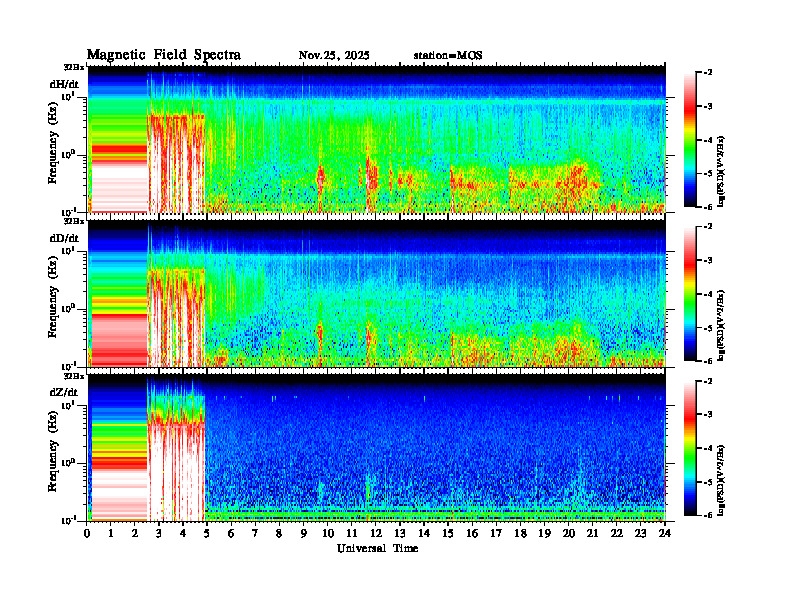
Task: Click the "-2" tick on dH/dt color scale
Action: coord(707,73)
